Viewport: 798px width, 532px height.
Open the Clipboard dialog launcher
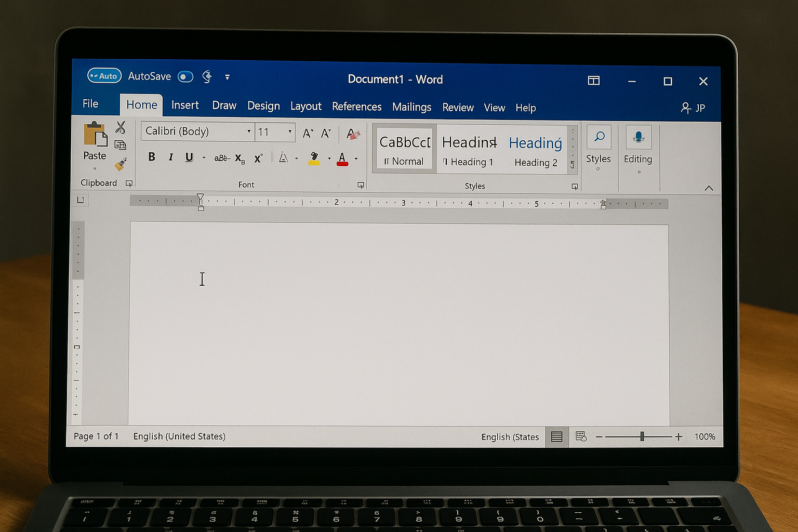pyautogui.click(x=129, y=183)
